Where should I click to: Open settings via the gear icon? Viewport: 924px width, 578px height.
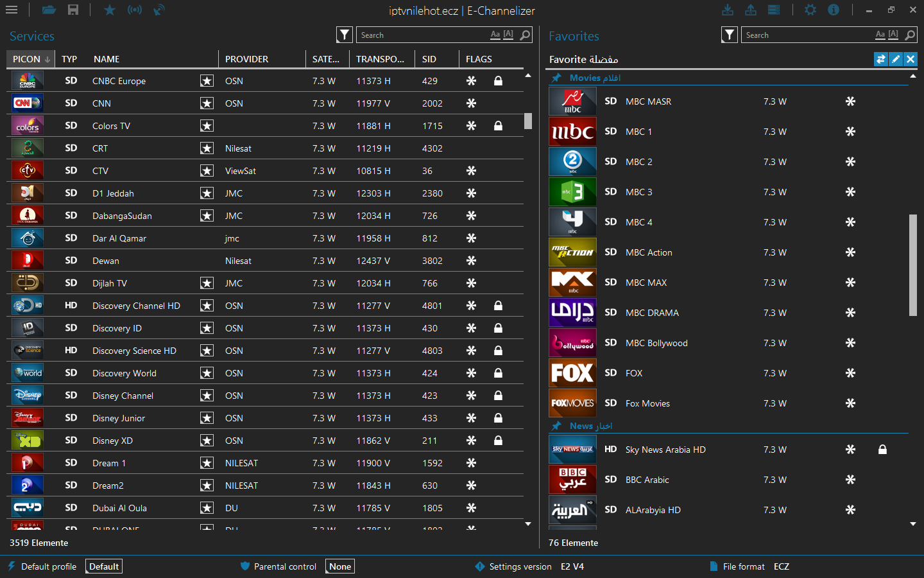tap(810, 10)
